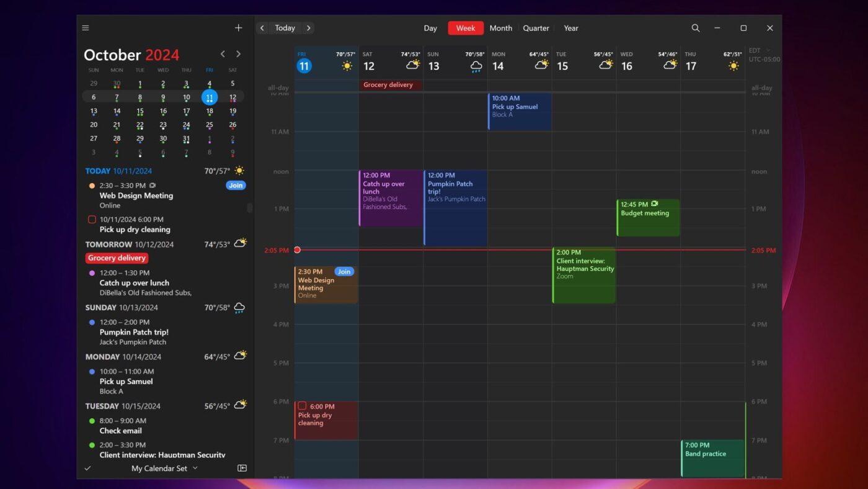Click the WED 16 day header
The width and height of the screenshot is (868, 489).
pos(649,63)
